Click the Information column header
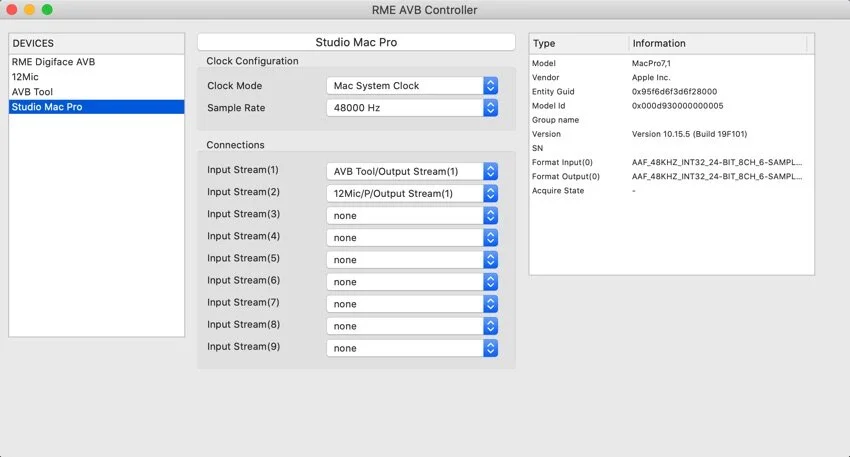 [x=718, y=43]
